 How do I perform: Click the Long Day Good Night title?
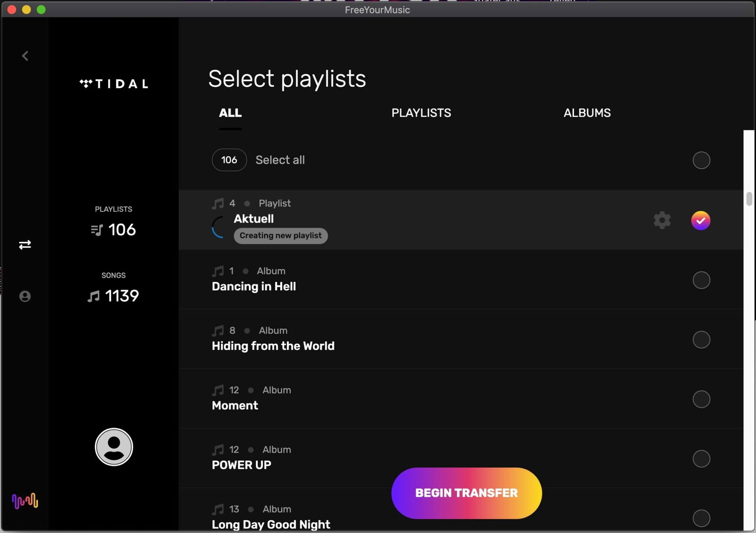click(x=271, y=524)
